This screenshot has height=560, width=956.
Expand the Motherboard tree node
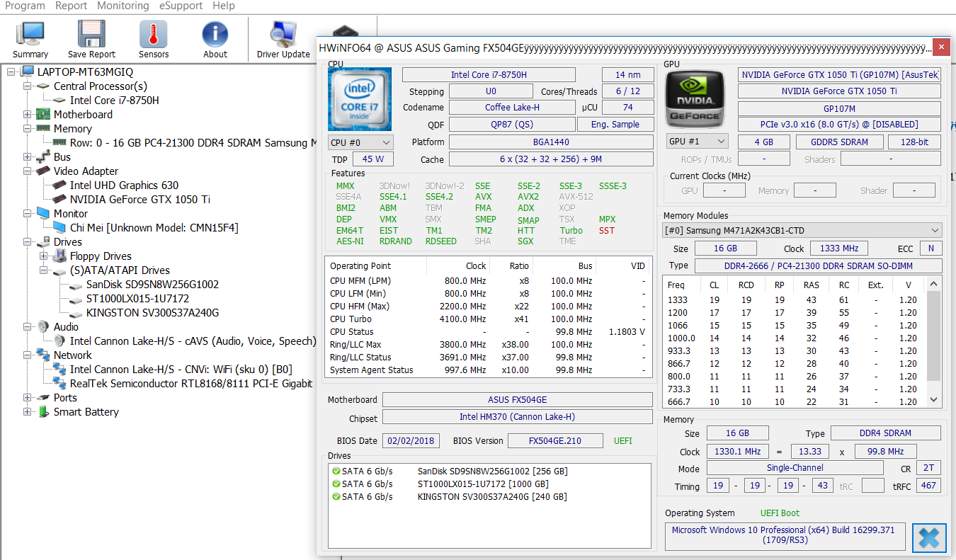(27, 114)
